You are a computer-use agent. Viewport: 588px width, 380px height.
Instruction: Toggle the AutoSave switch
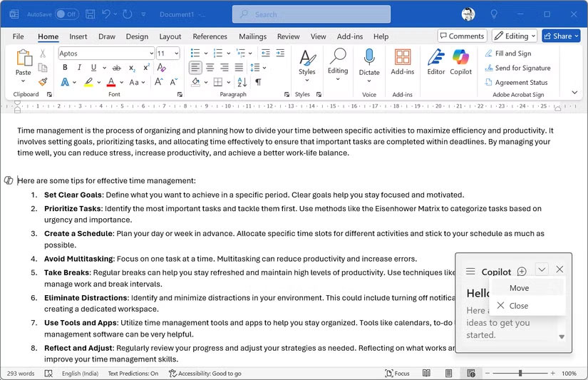[x=66, y=14]
